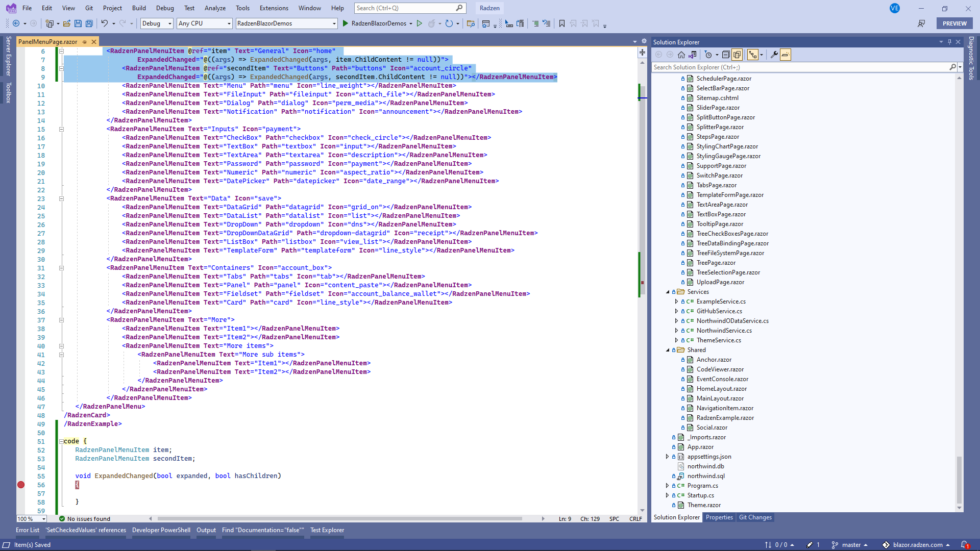
Task: Click blazor.radzen.com repository in status bar
Action: click(917, 545)
